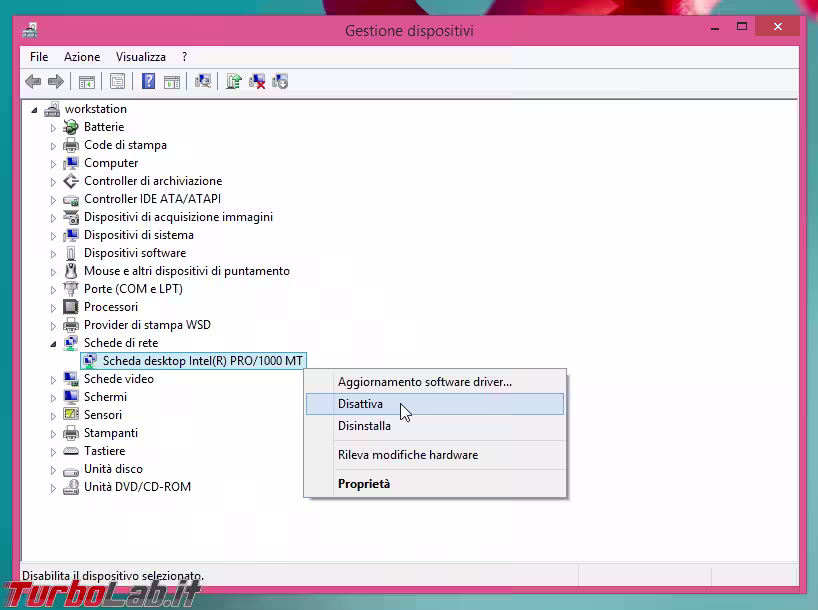Select the mouse icon beside Mouse e altri dispositivi
The height and width of the screenshot is (610, 818).
(x=70, y=271)
